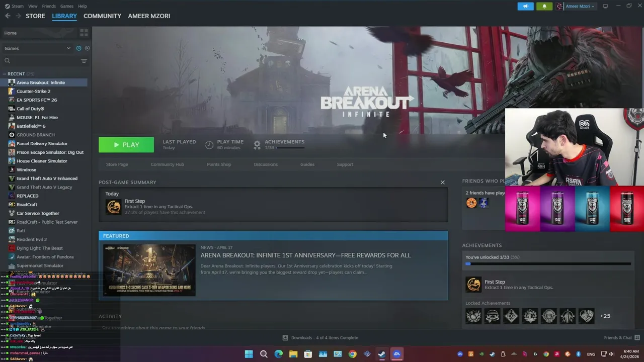The image size is (644, 362).
Task: Open the Guides link
Action: pyautogui.click(x=307, y=164)
